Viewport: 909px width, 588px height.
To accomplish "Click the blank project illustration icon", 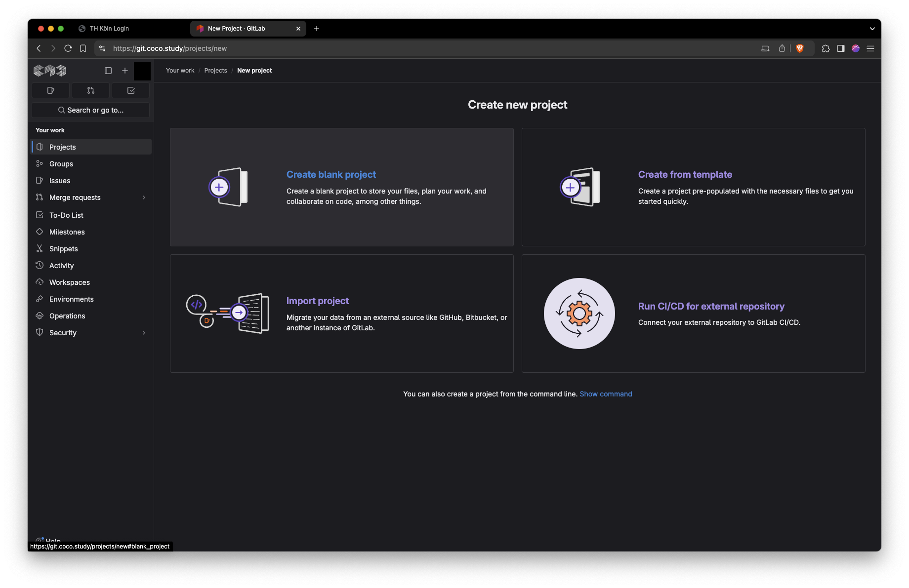I will [x=228, y=187].
